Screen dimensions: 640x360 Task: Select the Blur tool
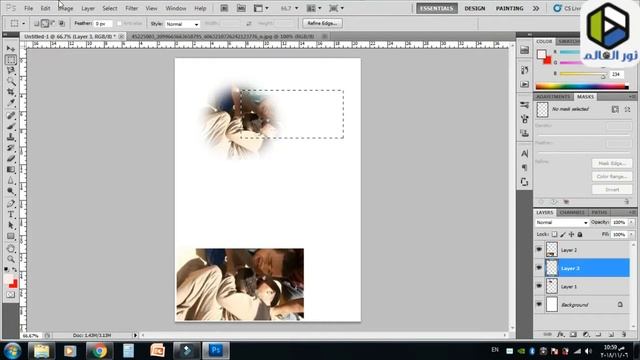[x=11, y=180]
